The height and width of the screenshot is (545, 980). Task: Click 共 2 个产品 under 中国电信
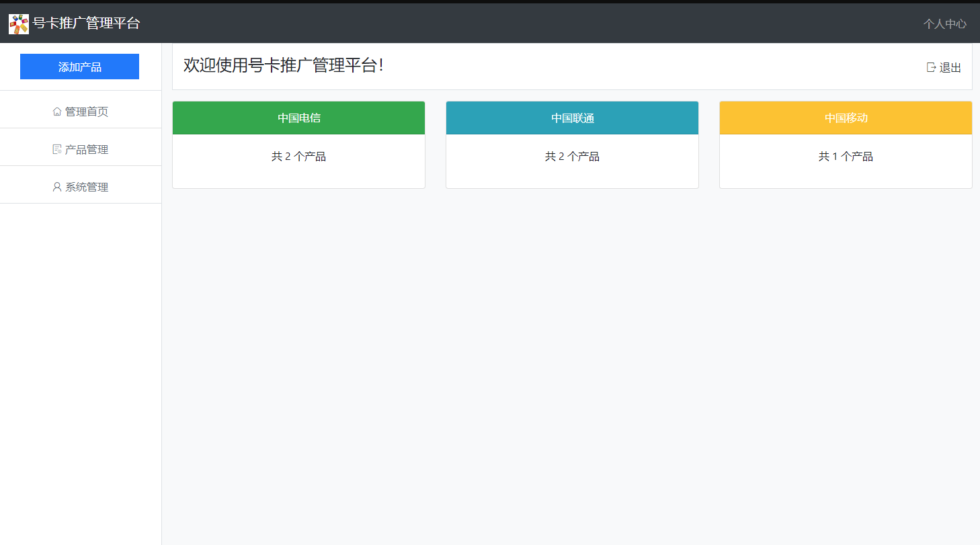point(298,156)
